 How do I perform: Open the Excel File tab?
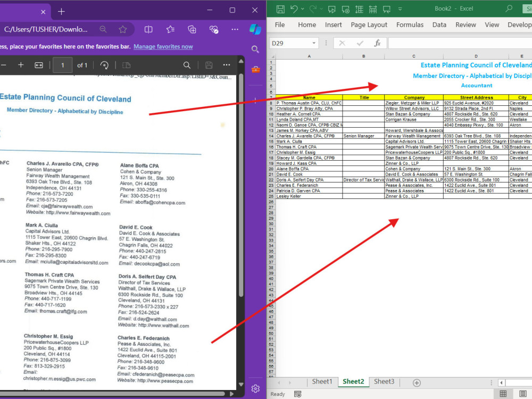[x=280, y=25]
